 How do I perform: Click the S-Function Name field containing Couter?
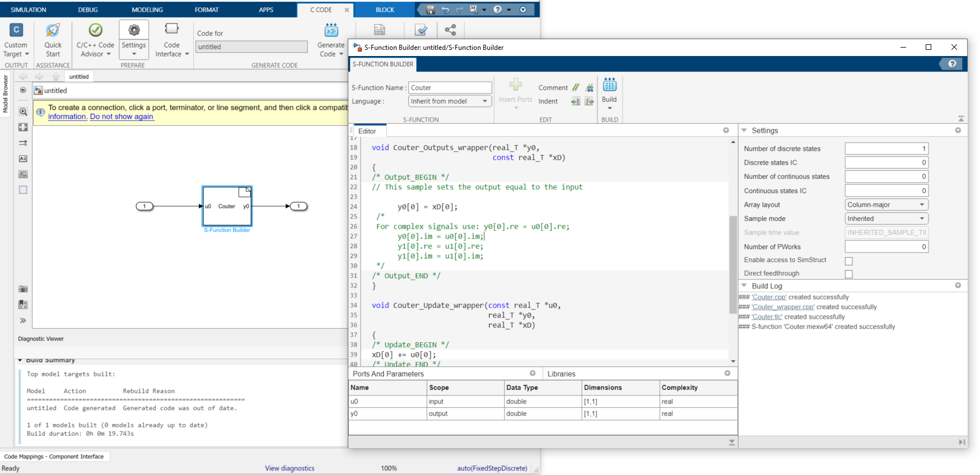tap(450, 87)
